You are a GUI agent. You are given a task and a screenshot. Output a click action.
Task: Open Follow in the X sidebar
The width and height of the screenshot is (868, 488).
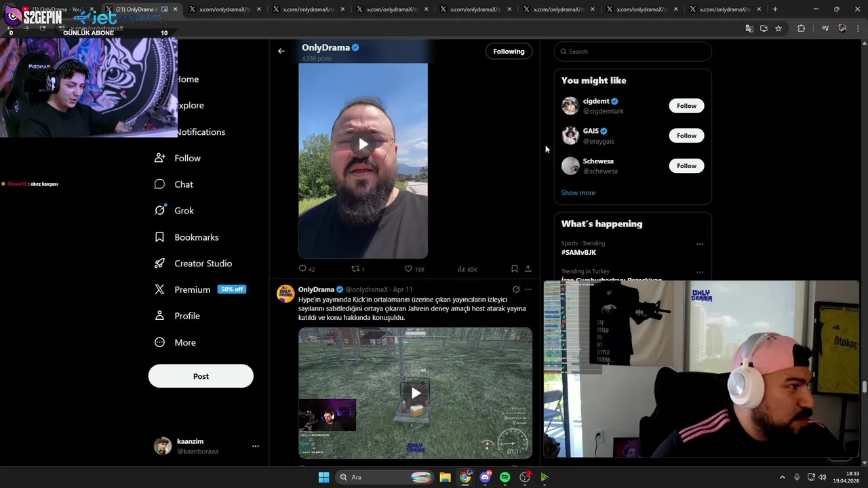tap(178, 158)
